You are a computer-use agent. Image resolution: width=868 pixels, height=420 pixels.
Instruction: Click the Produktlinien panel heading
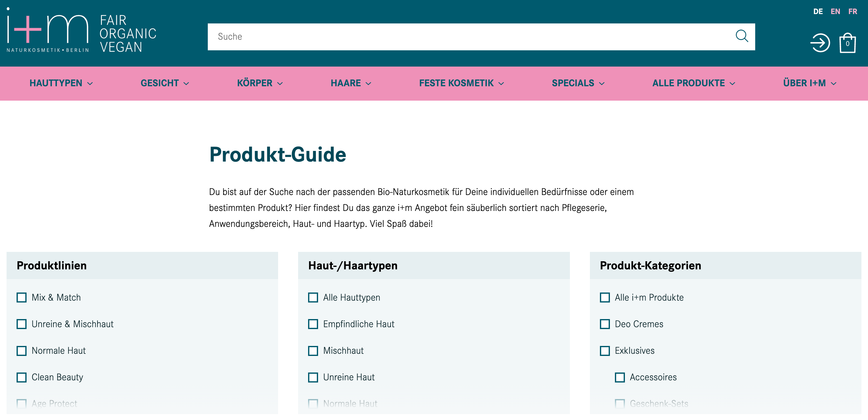(52, 265)
